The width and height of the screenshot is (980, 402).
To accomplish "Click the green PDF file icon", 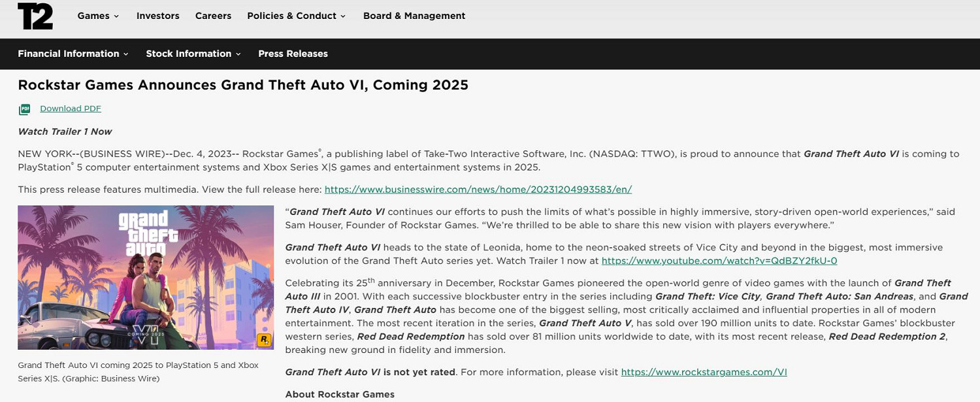I will point(24,108).
